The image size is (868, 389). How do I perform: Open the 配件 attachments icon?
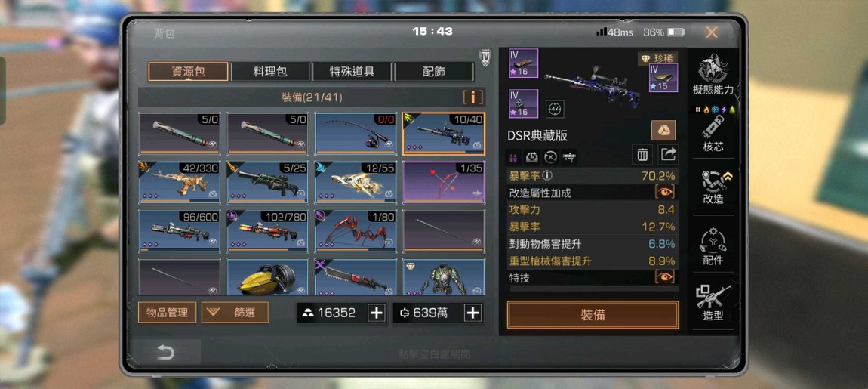pos(713,245)
